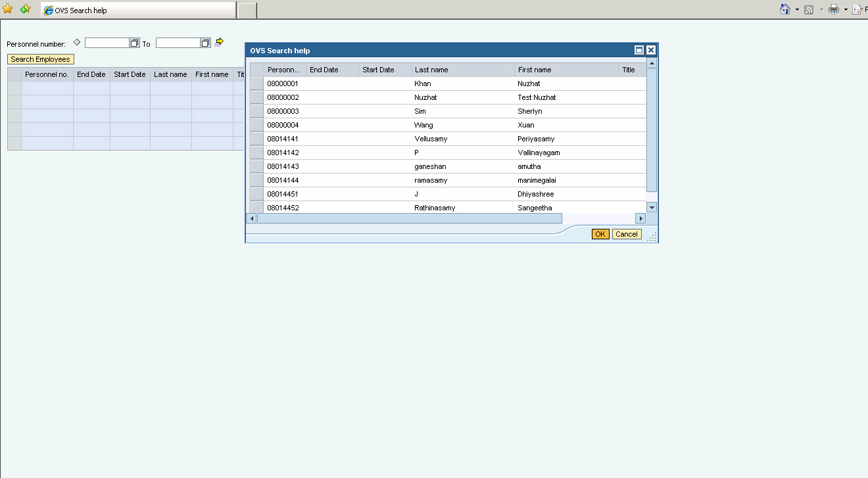This screenshot has height=478, width=868.
Task: Confirm selection with the OK button
Action: point(600,233)
